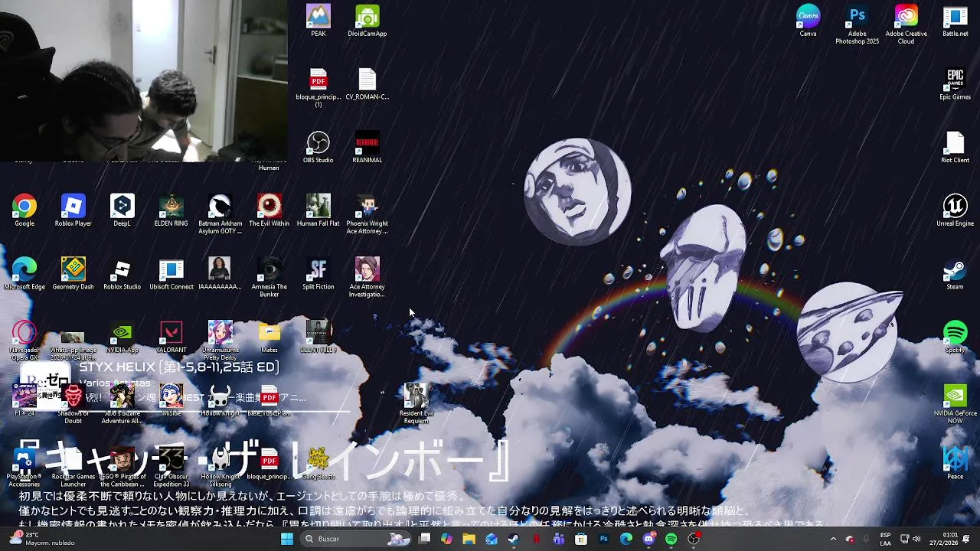Open File Explorer from the taskbar

pos(469,539)
